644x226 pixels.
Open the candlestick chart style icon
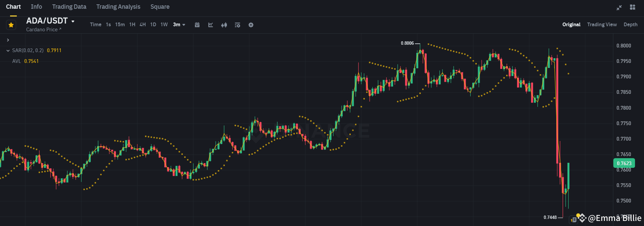[x=224, y=25]
